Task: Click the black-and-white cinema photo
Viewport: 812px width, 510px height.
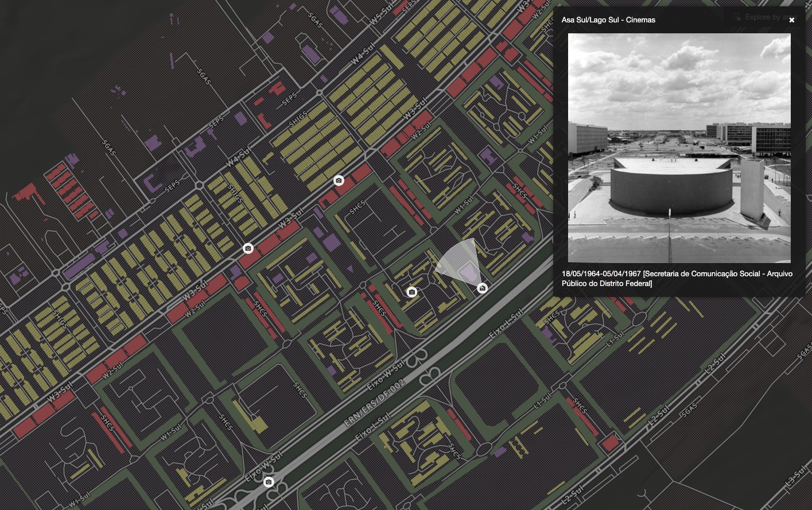Action: (x=679, y=148)
